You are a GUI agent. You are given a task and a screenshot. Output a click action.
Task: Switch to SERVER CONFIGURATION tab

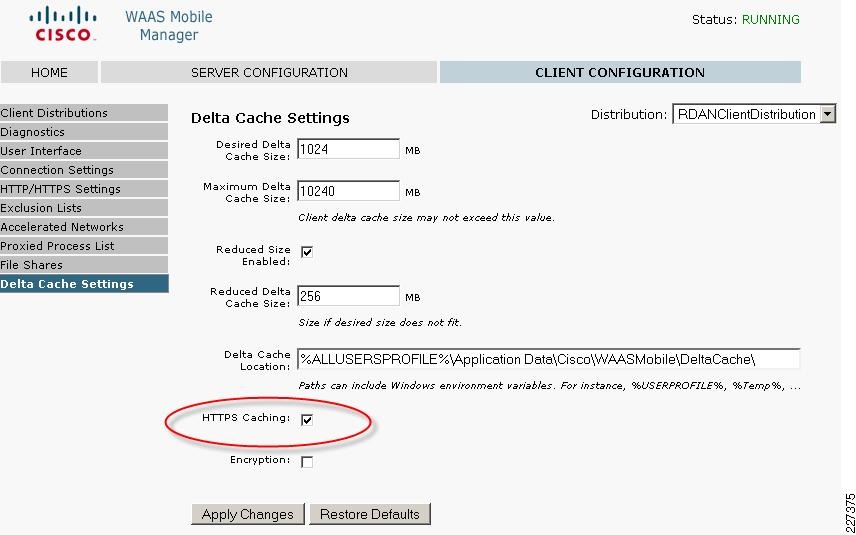[269, 73]
